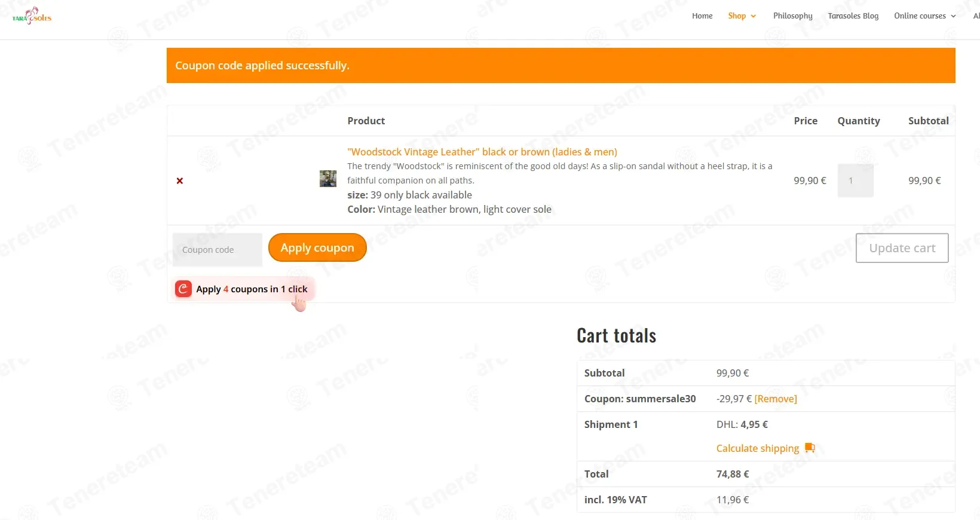Screen dimensions: 980x520
Task: Go to the Home page
Action: click(702, 16)
